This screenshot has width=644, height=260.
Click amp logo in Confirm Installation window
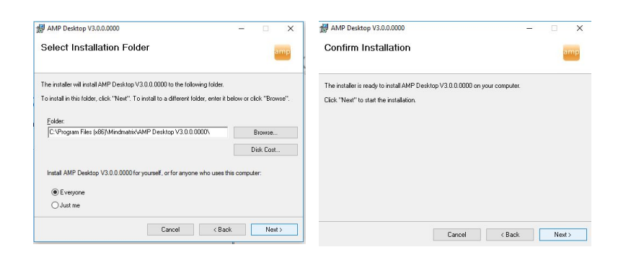tap(571, 53)
